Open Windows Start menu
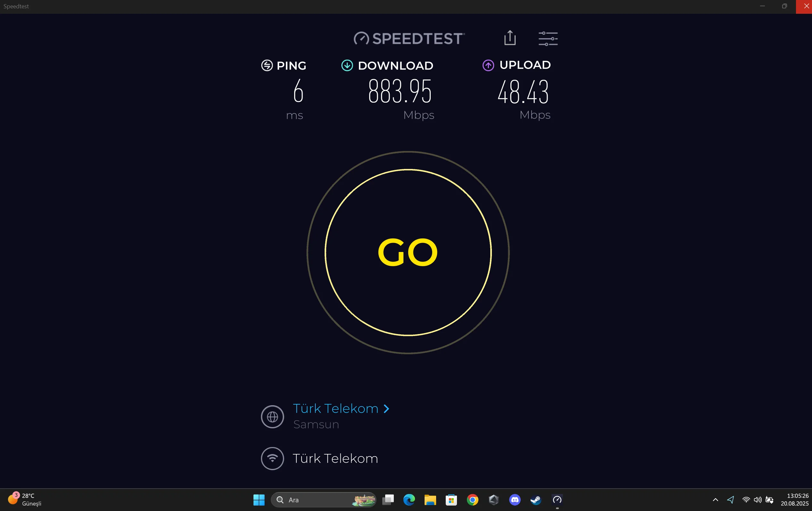 pyautogui.click(x=259, y=499)
